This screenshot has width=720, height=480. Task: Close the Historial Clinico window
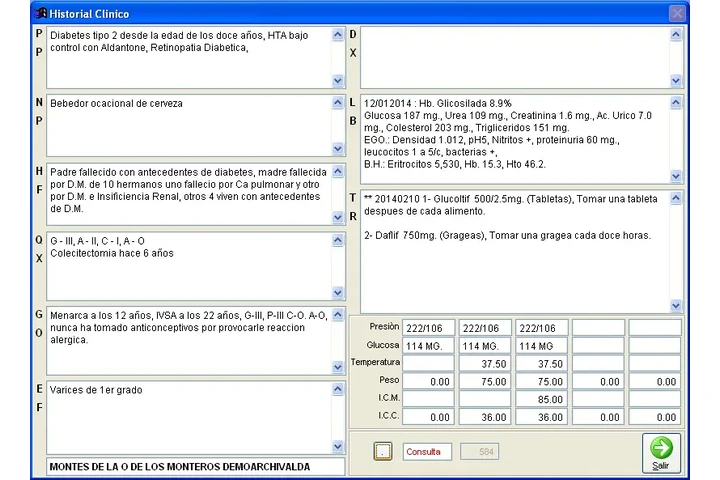(x=677, y=13)
